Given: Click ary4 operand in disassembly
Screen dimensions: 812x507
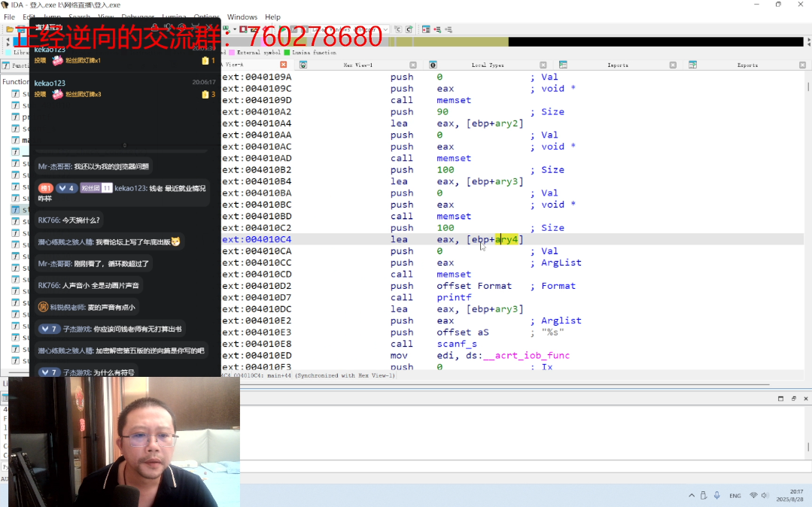Looking at the screenshot, I should (507, 239).
